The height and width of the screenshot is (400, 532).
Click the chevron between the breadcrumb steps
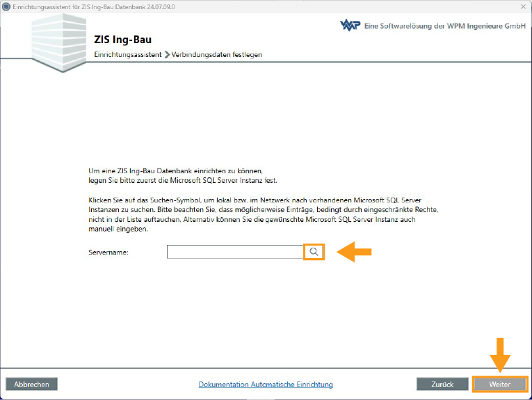[x=167, y=54]
